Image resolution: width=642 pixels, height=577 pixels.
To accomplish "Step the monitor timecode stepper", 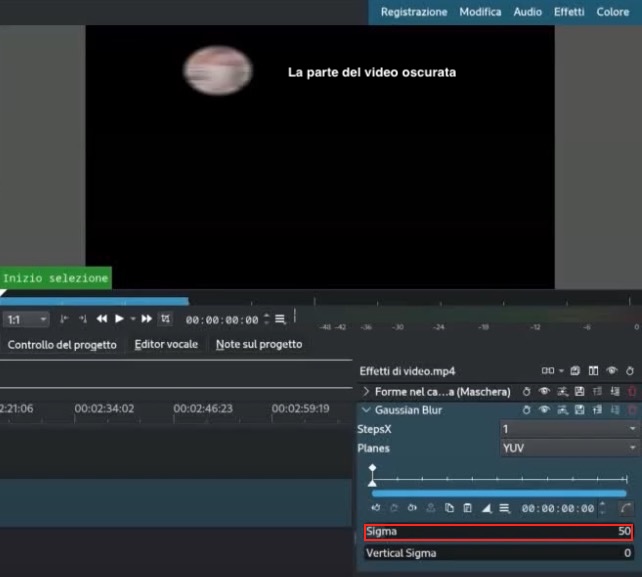I will point(267,319).
